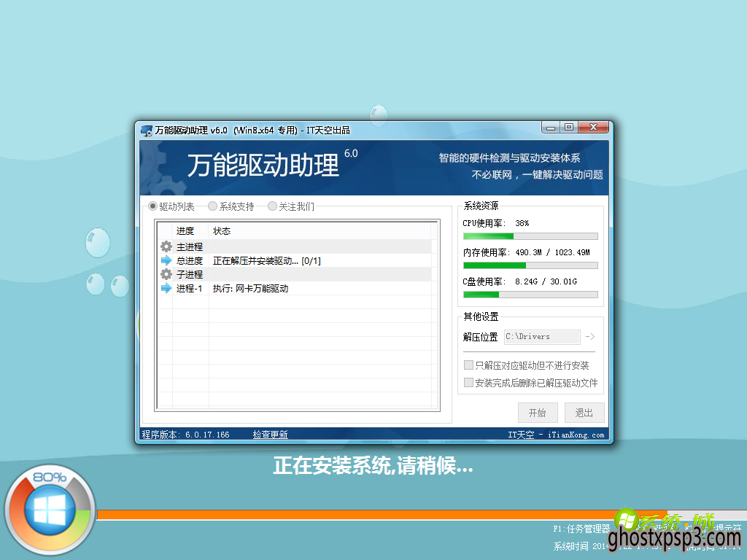Click the app icon in the title bar
This screenshot has height=560, width=747.
147,131
